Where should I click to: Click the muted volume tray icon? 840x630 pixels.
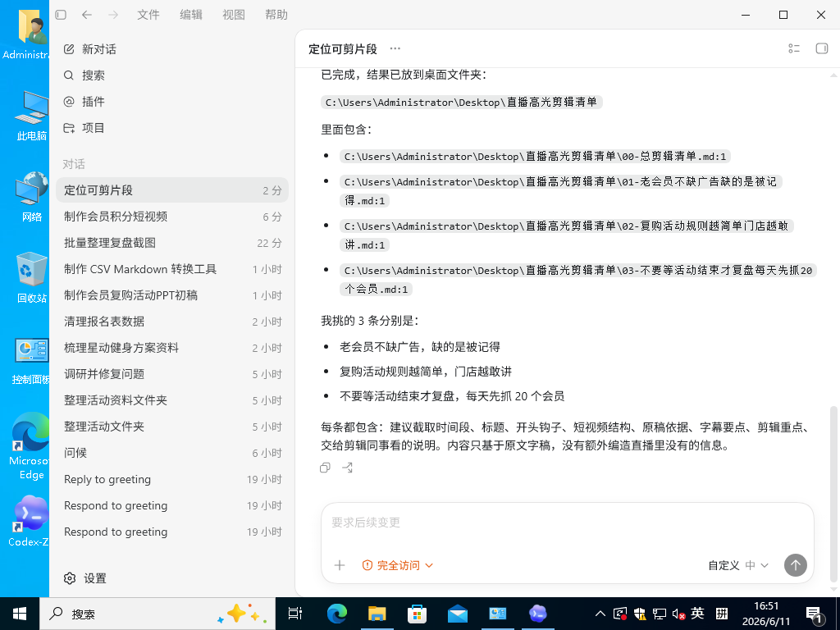click(x=678, y=614)
